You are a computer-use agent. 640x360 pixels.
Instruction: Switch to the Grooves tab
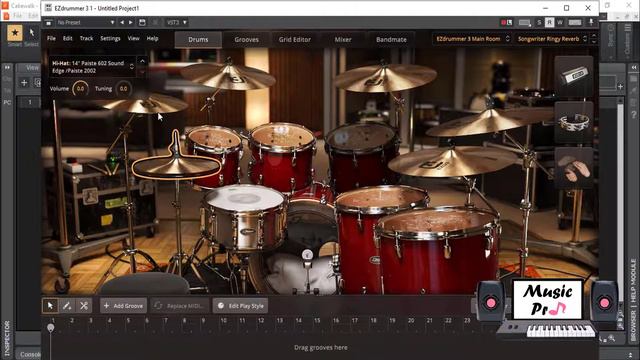[x=247, y=40]
